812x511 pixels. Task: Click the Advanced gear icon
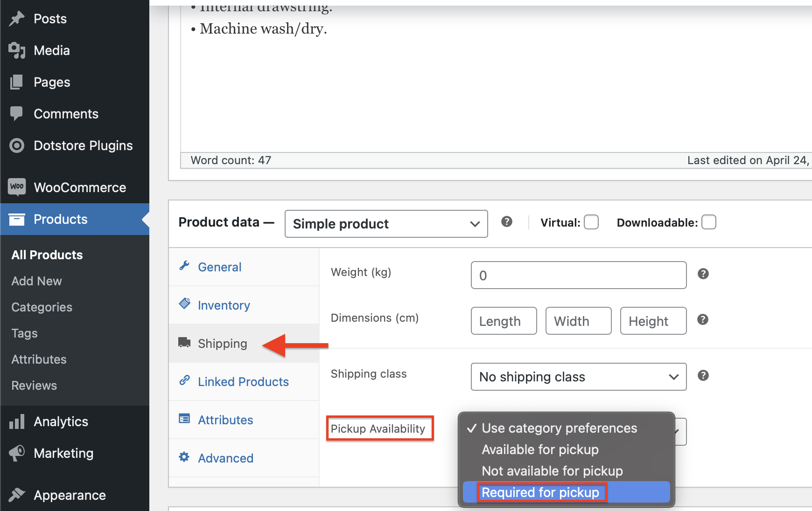click(x=184, y=458)
